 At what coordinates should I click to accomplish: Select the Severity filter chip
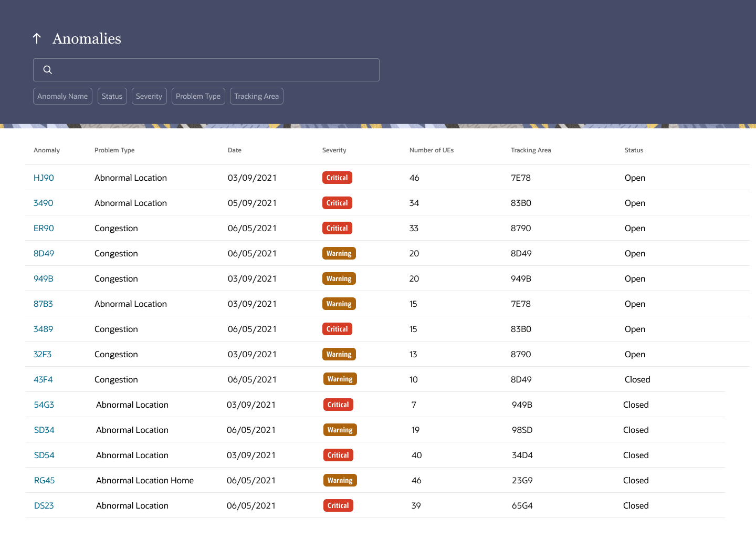tap(149, 96)
